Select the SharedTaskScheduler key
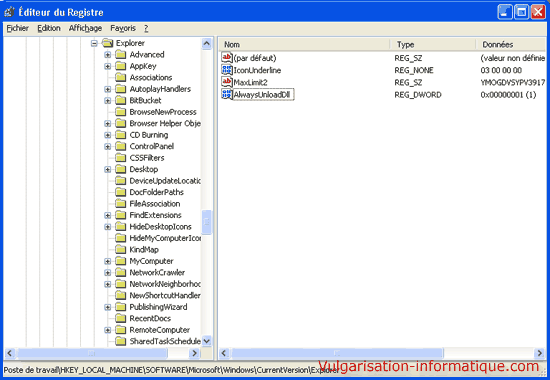Image resolution: width=550 pixels, height=380 pixels. click(x=165, y=341)
